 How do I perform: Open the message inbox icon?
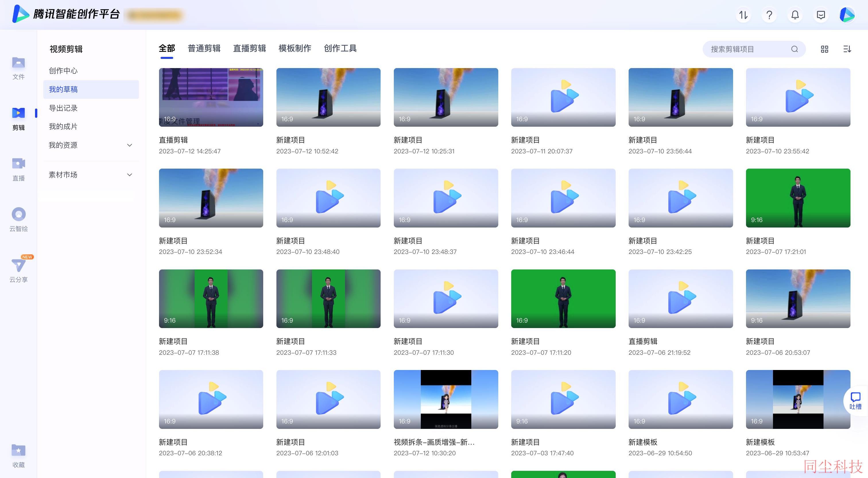click(x=821, y=15)
